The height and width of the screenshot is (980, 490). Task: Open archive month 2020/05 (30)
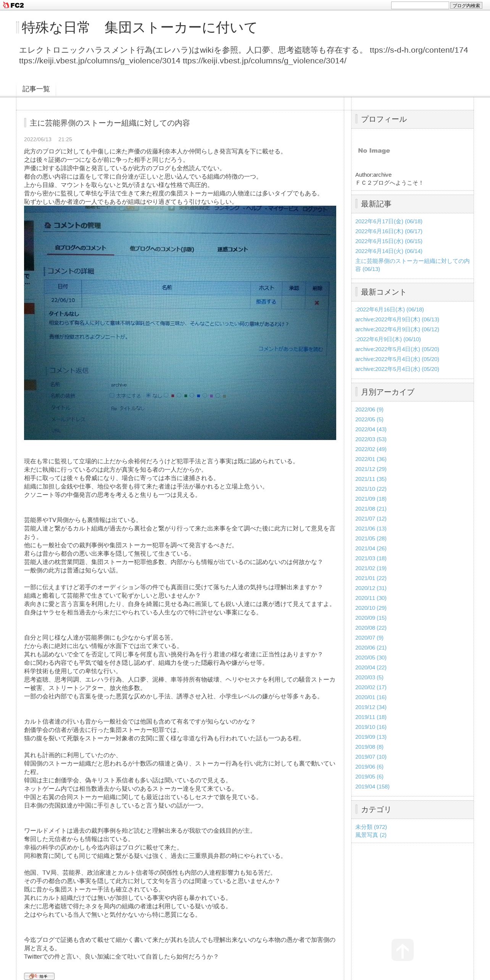pos(371,658)
